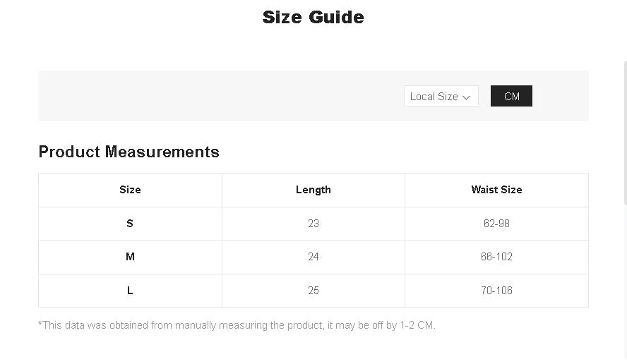
Task: Click the length value 24
Action: click(x=313, y=257)
